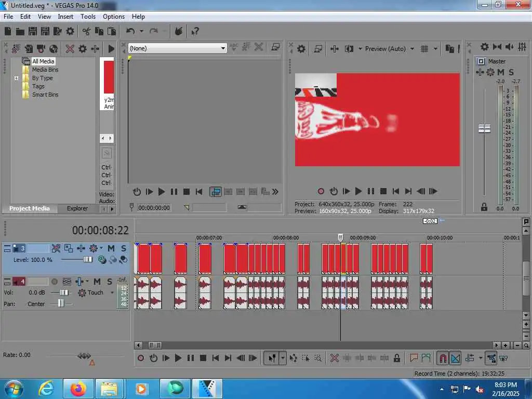Open the File menu
The height and width of the screenshot is (399, 532).
(x=8, y=17)
